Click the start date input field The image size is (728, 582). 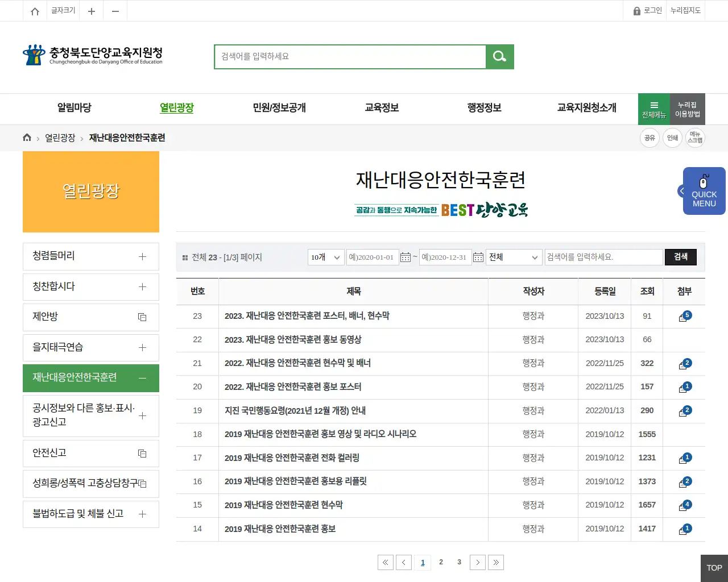pos(373,257)
